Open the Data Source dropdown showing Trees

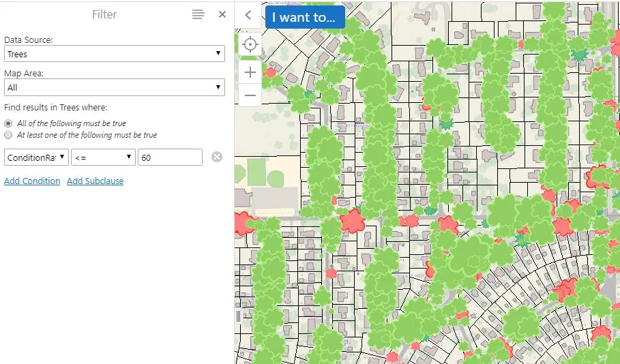point(115,54)
